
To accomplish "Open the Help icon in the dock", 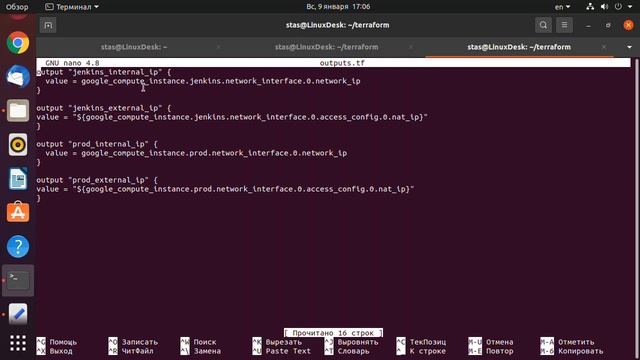I will [x=18, y=246].
